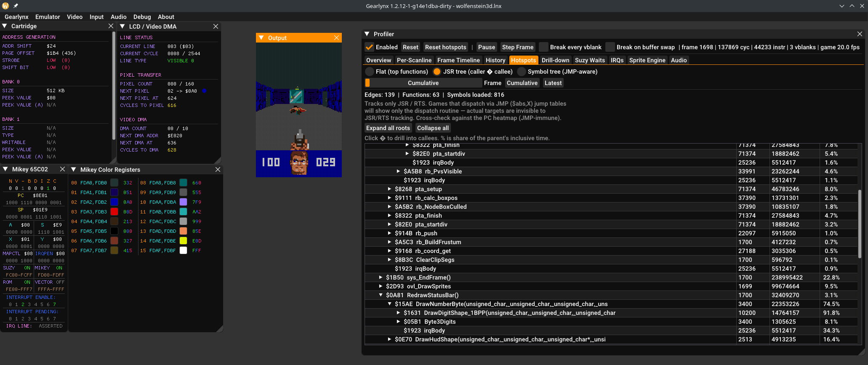Image resolution: width=868 pixels, height=365 pixels.
Task: Click the blue color swatch for register 02
Action: (x=114, y=202)
